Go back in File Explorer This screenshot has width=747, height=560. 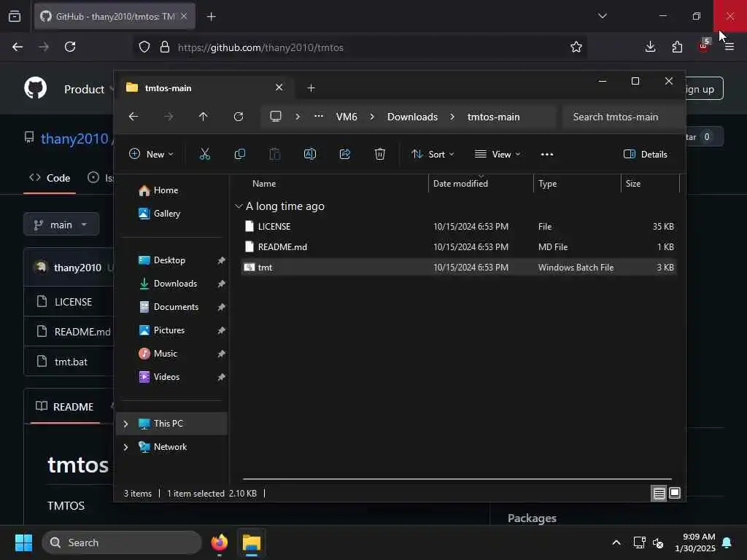click(x=133, y=117)
